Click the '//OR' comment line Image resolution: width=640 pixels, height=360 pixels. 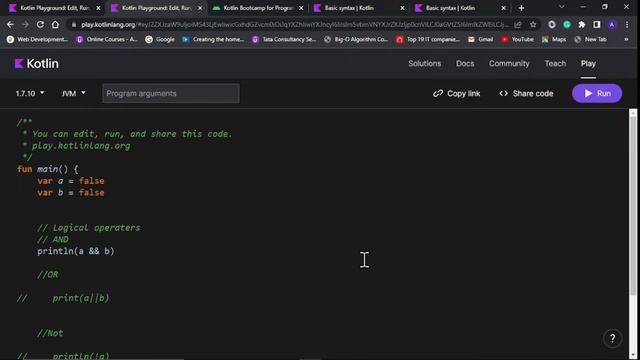click(48, 275)
